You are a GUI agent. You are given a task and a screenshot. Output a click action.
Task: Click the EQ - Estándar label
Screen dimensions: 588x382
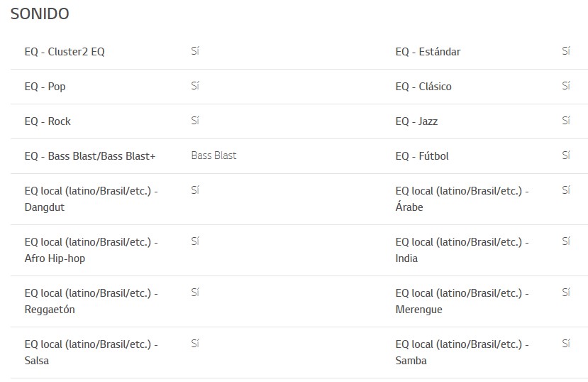pyautogui.click(x=428, y=52)
